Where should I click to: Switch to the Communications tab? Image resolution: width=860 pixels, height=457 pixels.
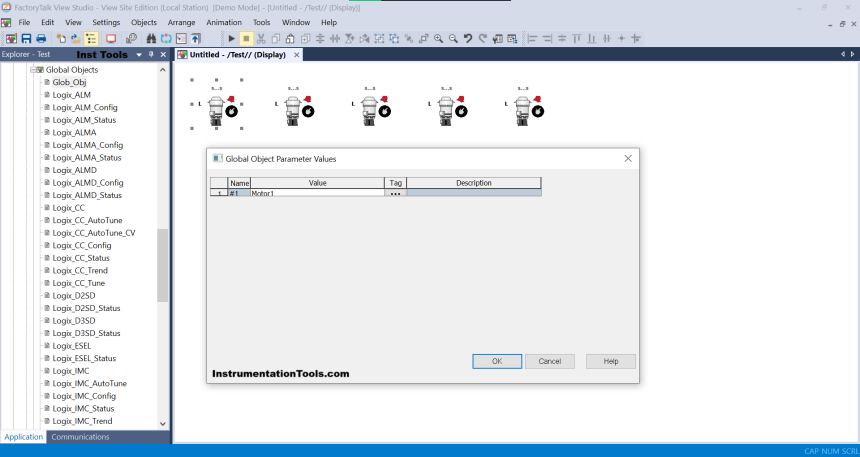coord(80,437)
